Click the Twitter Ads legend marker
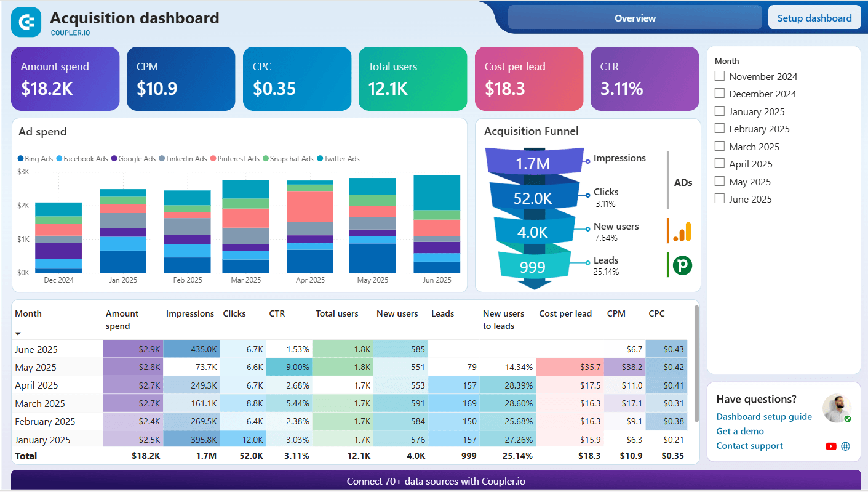The width and height of the screenshot is (868, 492). pyautogui.click(x=320, y=159)
